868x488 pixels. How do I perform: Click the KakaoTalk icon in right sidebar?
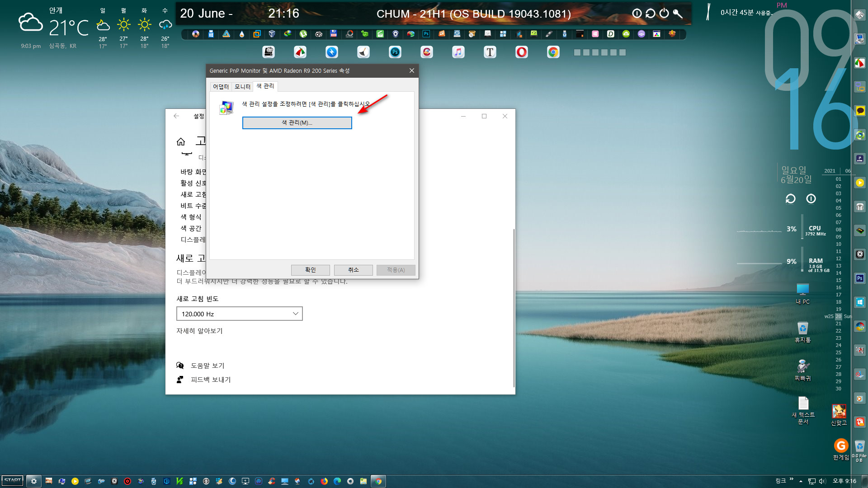click(860, 111)
